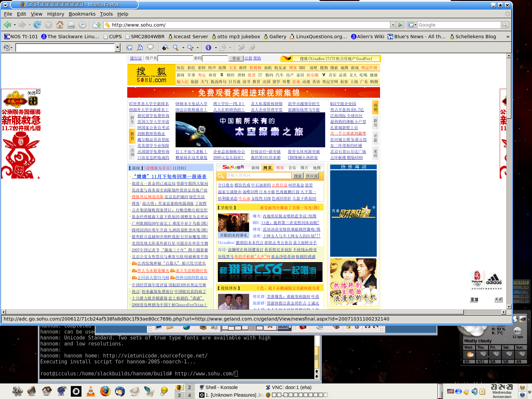Open the History clock icon
This screenshot has height=399, width=532.
[82, 25]
